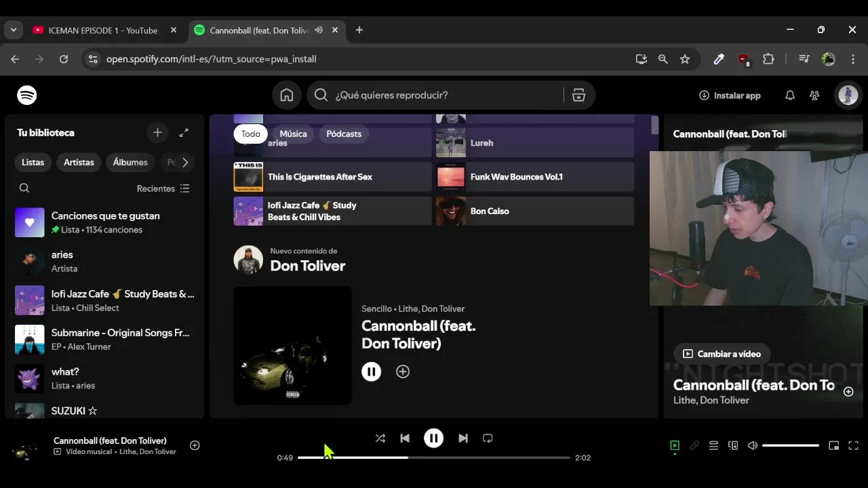Open aries artist in library
868x488 pixels.
(x=105, y=262)
